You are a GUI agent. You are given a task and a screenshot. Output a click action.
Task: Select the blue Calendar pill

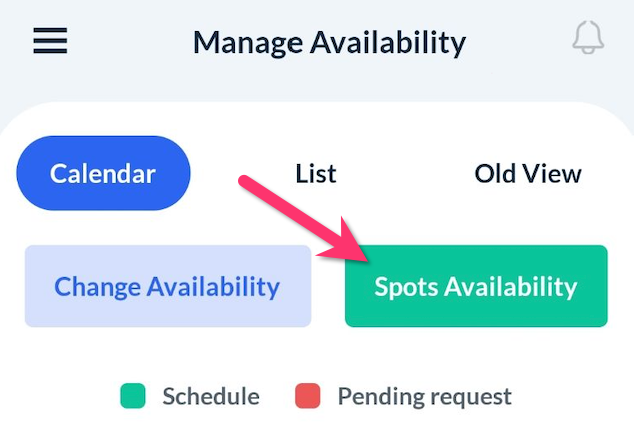[x=103, y=173]
